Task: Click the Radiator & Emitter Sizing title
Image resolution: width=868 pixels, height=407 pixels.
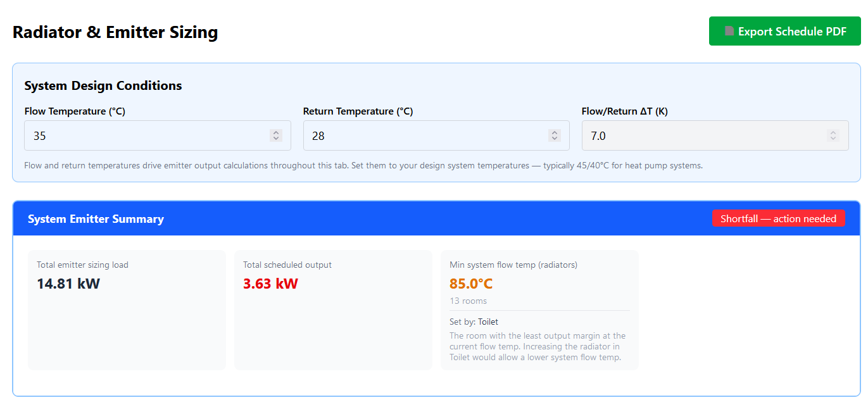Action: (x=115, y=32)
